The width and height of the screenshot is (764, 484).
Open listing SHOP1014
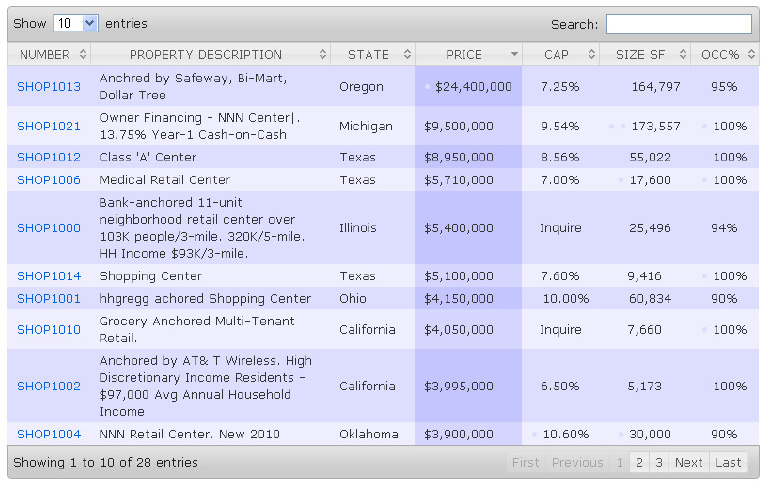point(49,276)
